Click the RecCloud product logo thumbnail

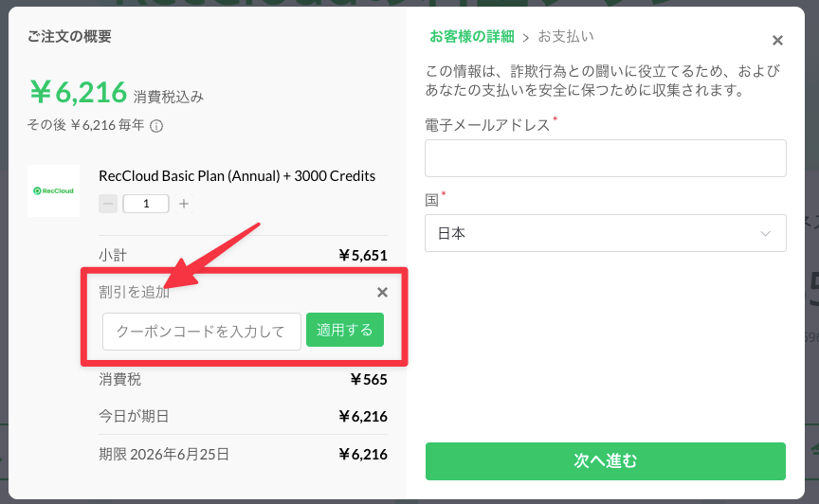[53, 190]
